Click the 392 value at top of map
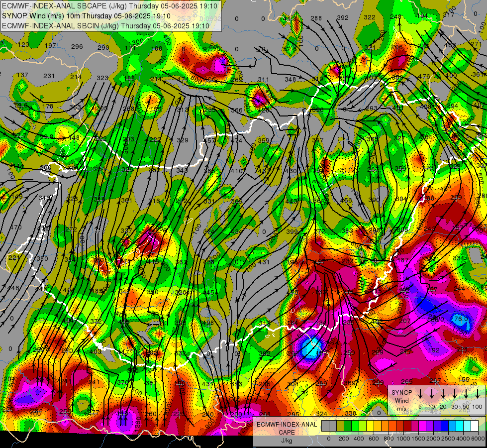 [x=343, y=18]
